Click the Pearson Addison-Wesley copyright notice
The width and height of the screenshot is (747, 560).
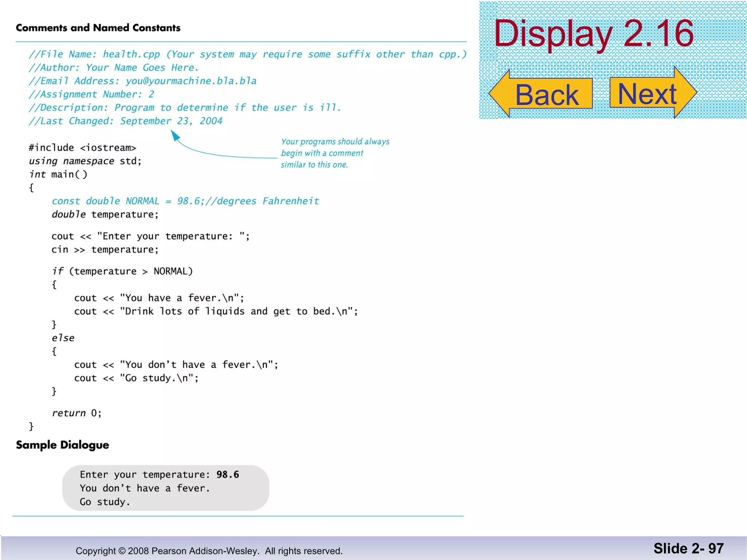(x=209, y=551)
